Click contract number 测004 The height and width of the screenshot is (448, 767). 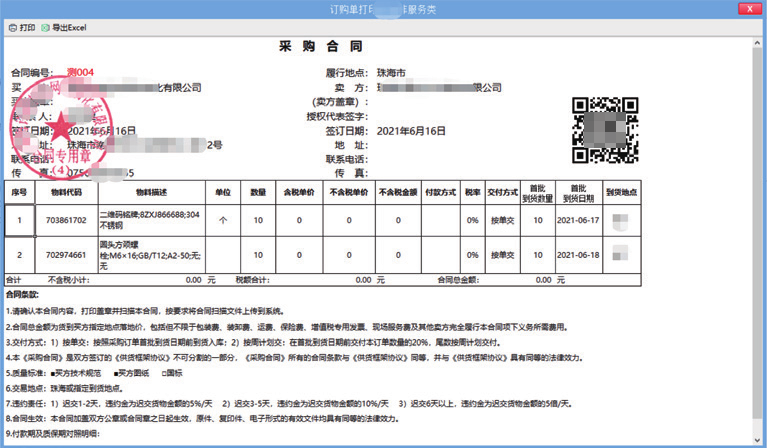coord(80,72)
